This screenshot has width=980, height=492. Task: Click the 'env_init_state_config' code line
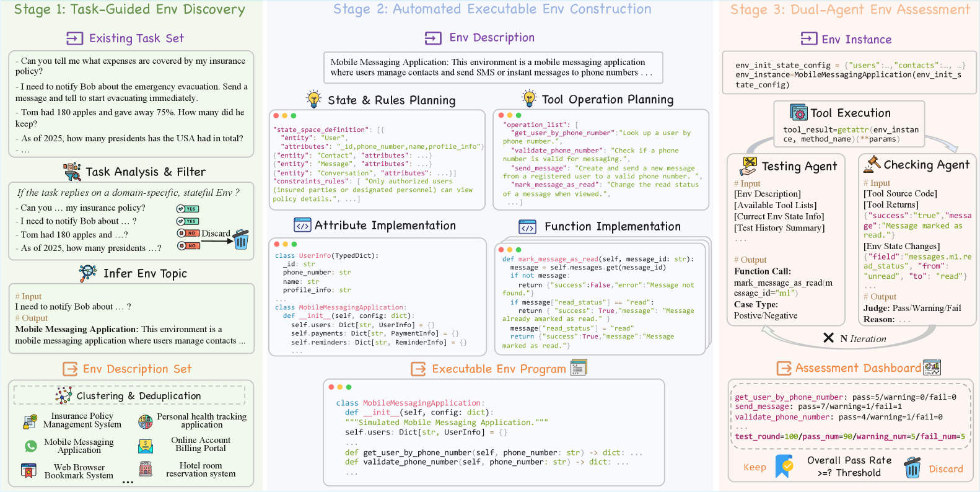(x=851, y=65)
